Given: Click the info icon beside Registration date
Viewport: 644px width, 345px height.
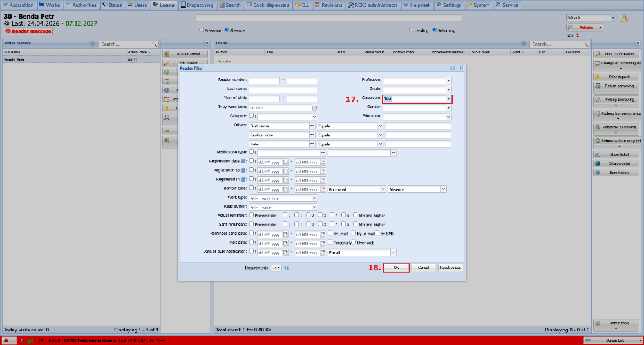Looking at the screenshot, I should (243, 161).
